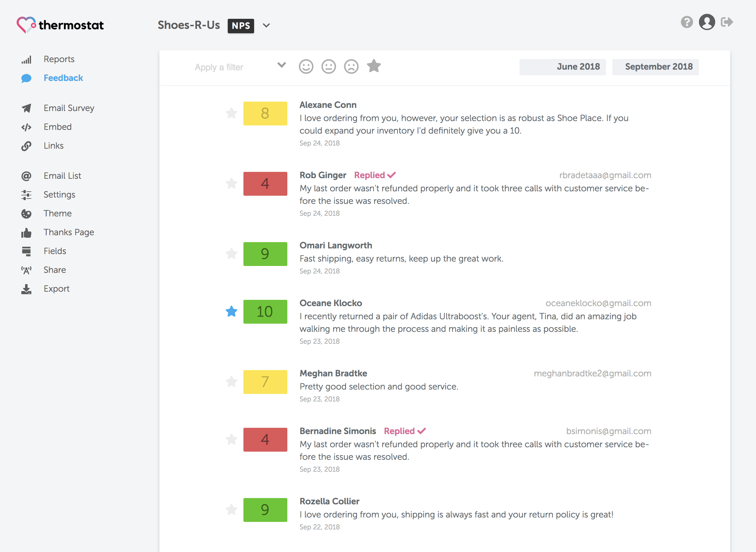Filter by sad frowning face icon
756x552 pixels.
click(351, 66)
